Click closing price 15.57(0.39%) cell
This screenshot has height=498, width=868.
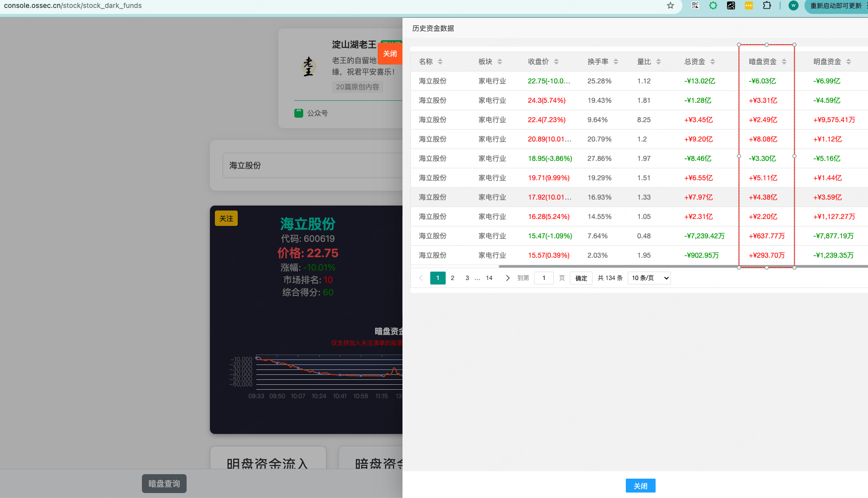(549, 255)
